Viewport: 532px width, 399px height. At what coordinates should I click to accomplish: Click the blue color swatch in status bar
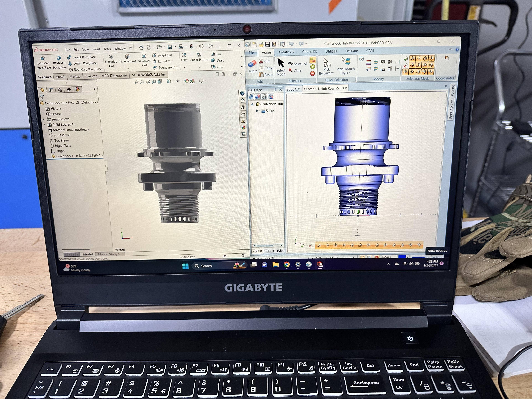[x=402, y=257]
